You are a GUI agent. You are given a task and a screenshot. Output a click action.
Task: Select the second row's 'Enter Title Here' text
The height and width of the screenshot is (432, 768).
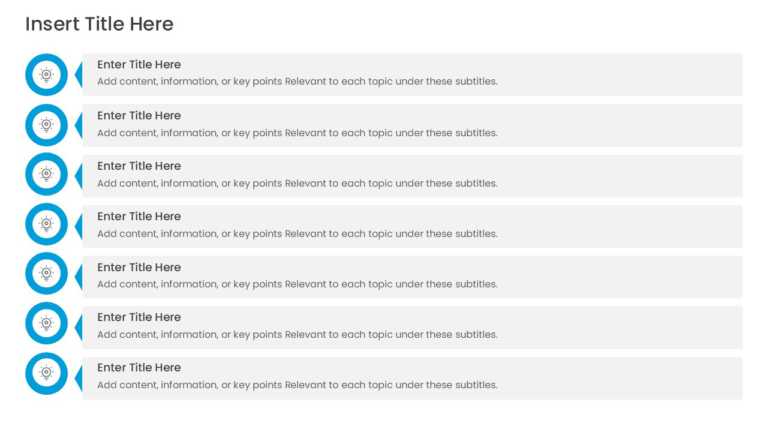[x=139, y=116]
